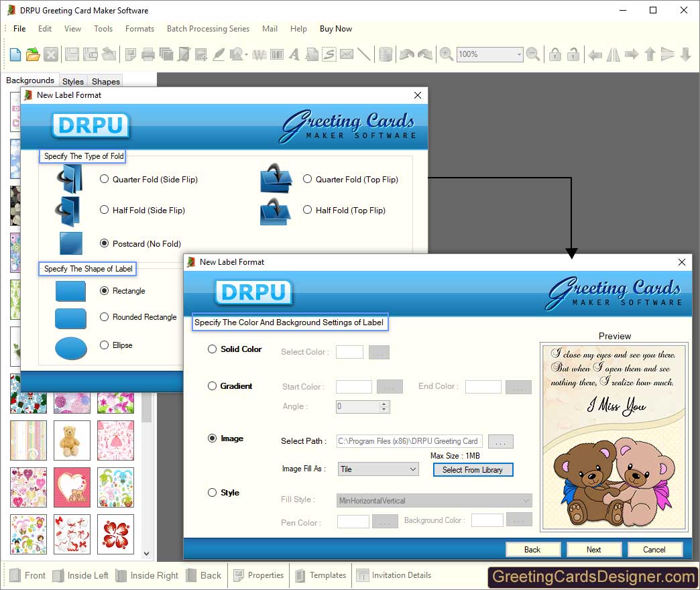Click the left arrow toolbar icon
Image resolution: width=700 pixels, height=590 pixels.
[595, 55]
